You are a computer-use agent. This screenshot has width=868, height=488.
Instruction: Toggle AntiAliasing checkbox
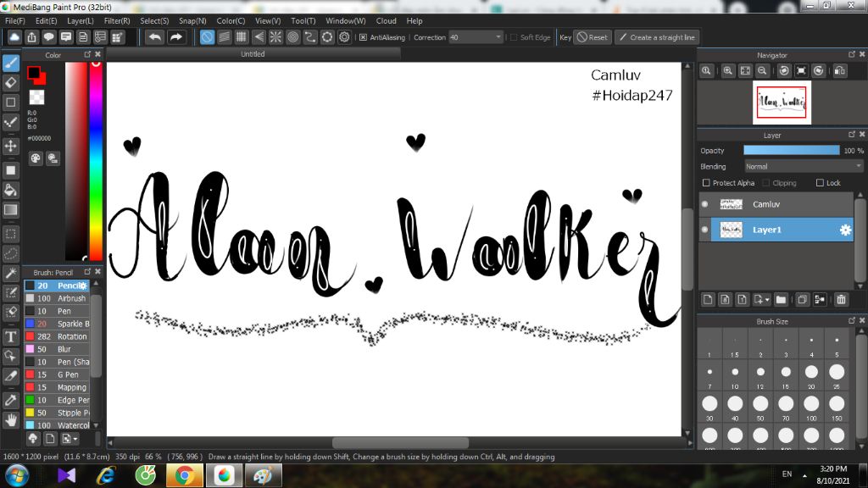tap(363, 37)
